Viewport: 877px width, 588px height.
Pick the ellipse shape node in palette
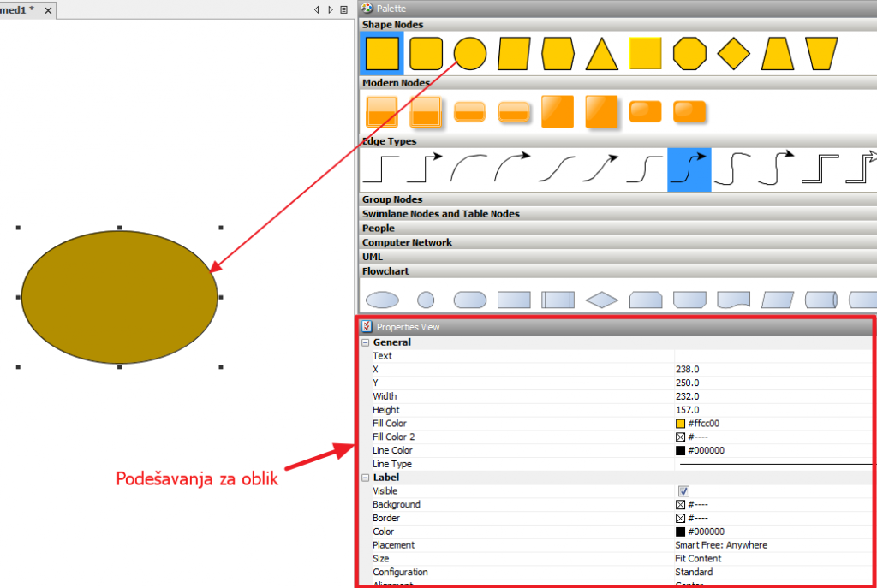(470, 54)
